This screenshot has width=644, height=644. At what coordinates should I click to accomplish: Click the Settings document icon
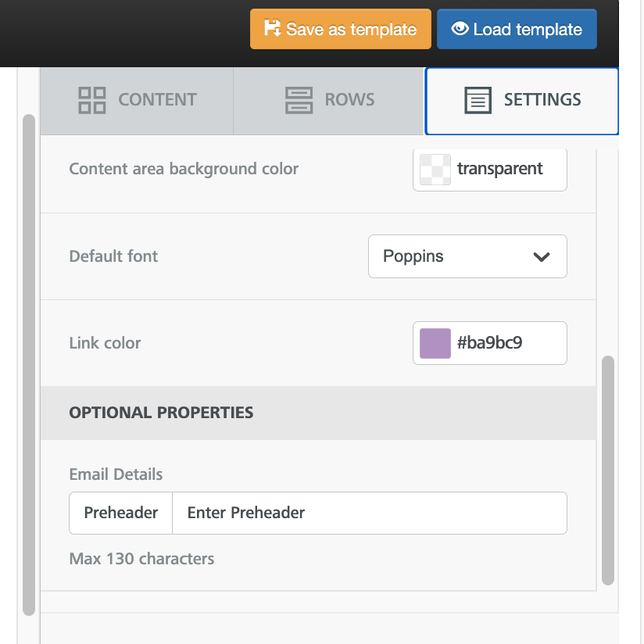(x=478, y=100)
